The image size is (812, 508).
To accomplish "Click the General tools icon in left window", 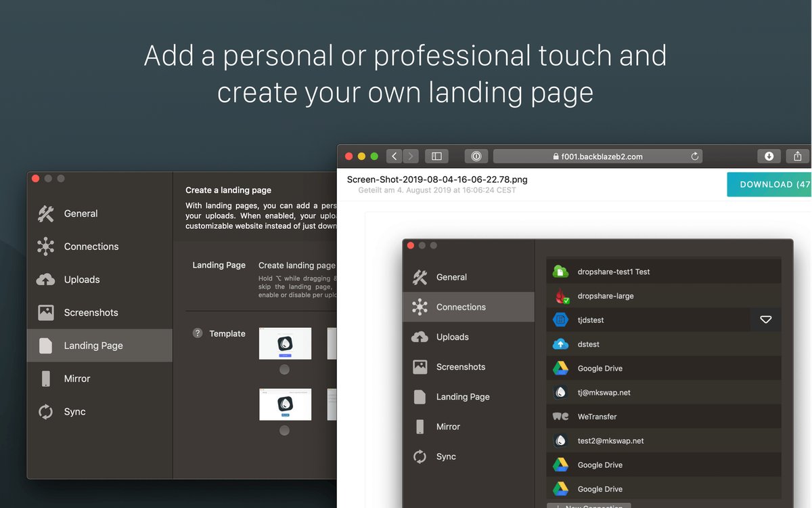I will coord(45,213).
